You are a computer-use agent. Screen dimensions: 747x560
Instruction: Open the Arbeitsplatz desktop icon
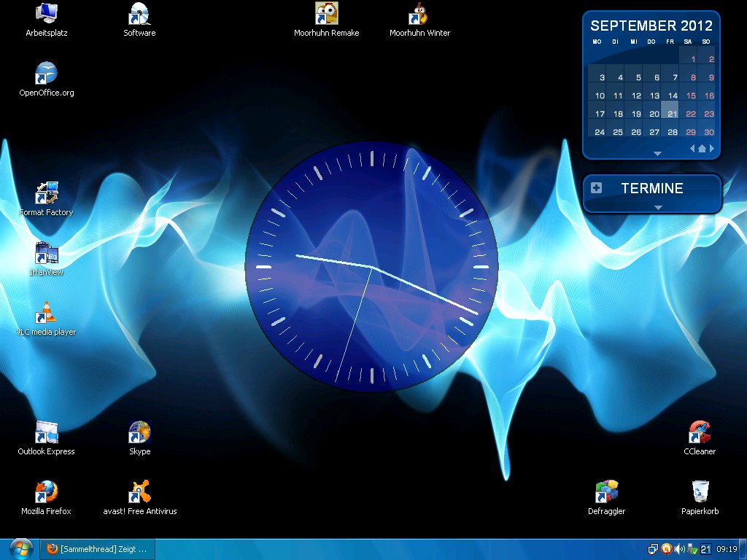(x=46, y=19)
